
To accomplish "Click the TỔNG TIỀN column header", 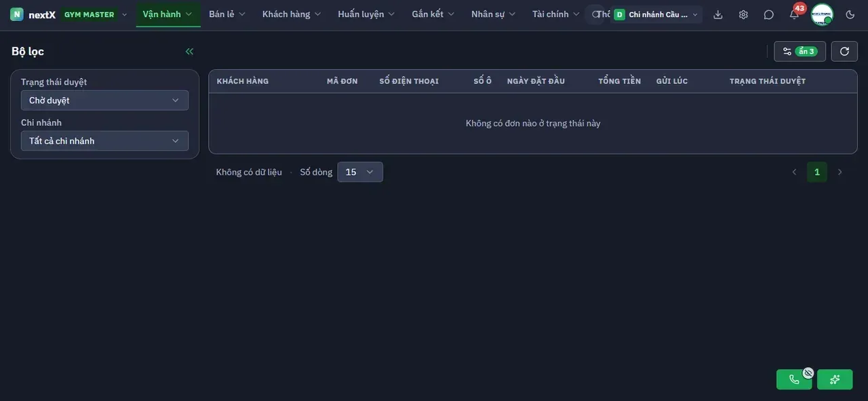I will (620, 81).
